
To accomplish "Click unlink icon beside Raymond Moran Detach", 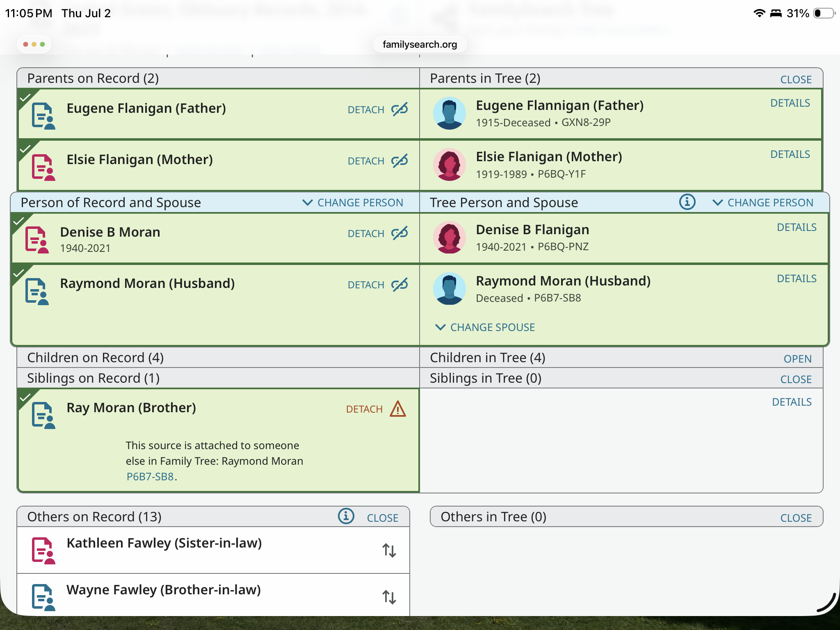I will click(399, 285).
